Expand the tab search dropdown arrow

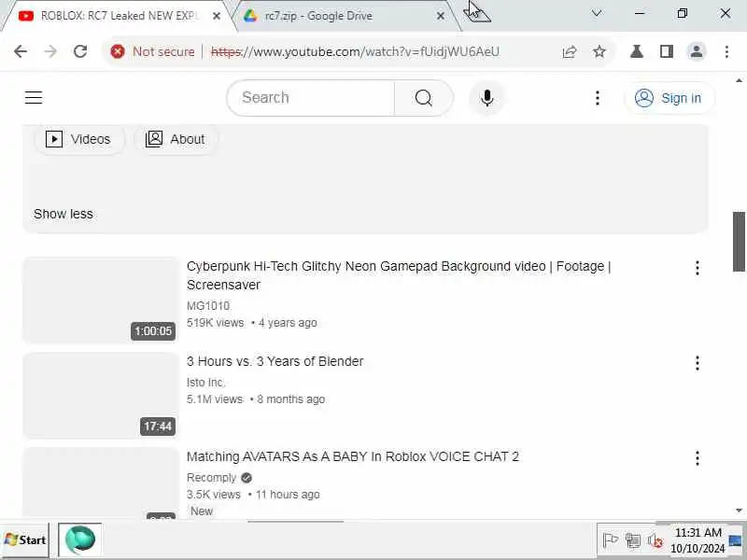(596, 13)
